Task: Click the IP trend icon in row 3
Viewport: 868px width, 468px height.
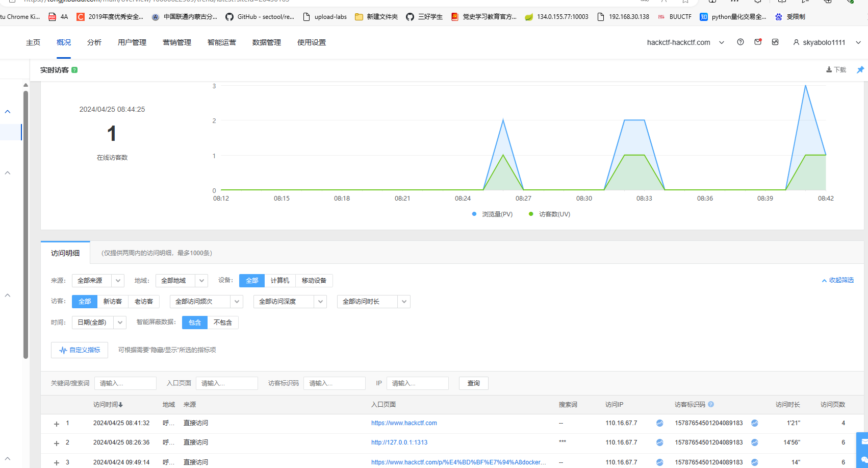Action: point(659,462)
